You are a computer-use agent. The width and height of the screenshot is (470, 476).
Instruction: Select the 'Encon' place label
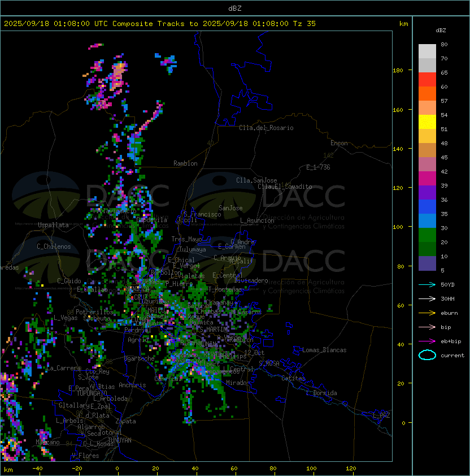pyautogui.click(x=339, y=143)
